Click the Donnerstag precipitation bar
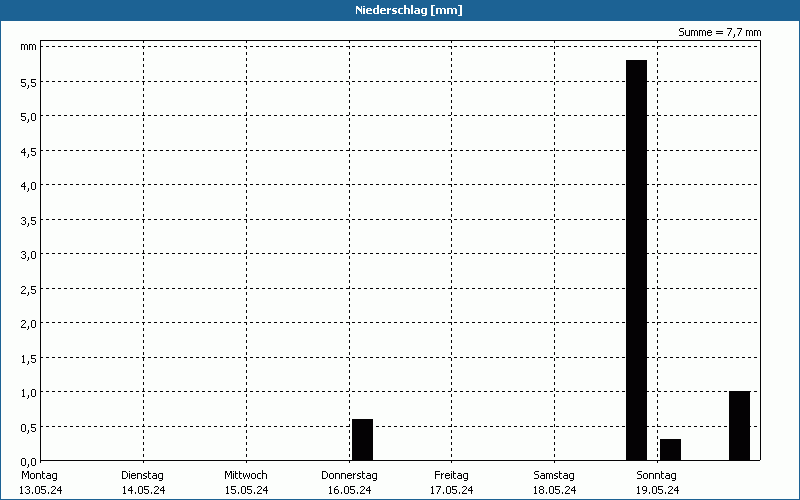800x500 pixels. coord(362,440)
